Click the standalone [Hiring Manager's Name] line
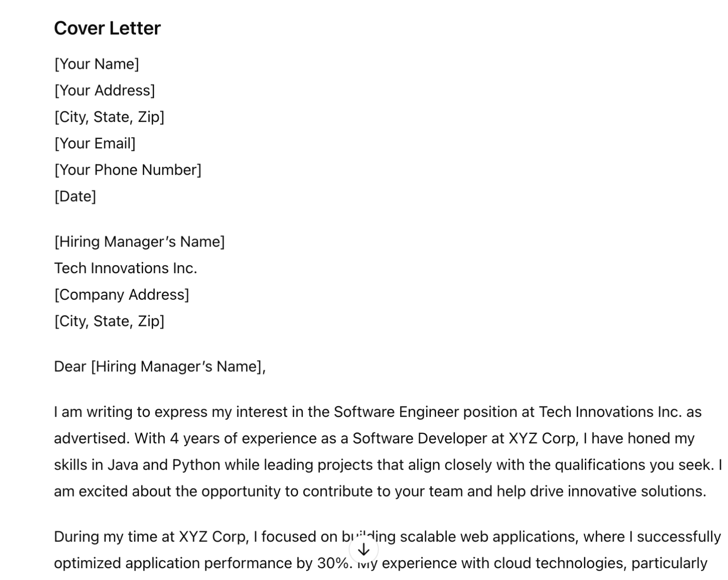Viewport: 728px width, 580px height. 139,242
